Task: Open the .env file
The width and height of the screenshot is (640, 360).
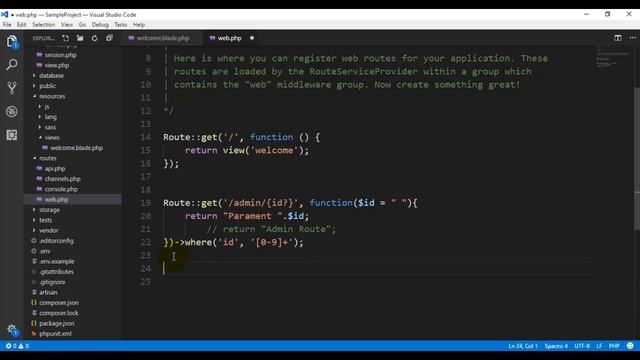Action: 45,251
